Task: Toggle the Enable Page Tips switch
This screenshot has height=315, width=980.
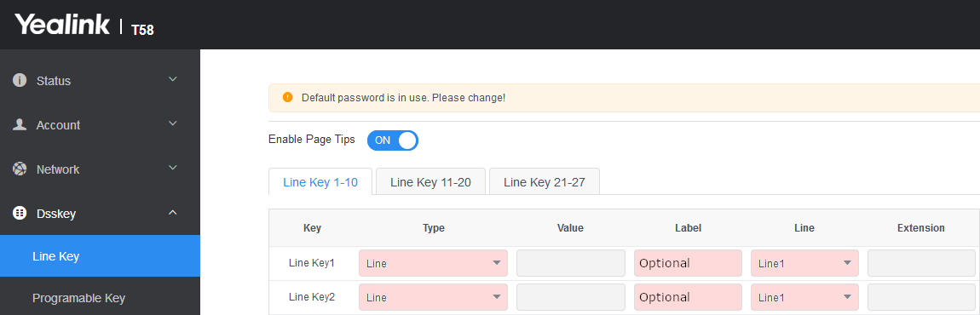Action: click(393, 140)
